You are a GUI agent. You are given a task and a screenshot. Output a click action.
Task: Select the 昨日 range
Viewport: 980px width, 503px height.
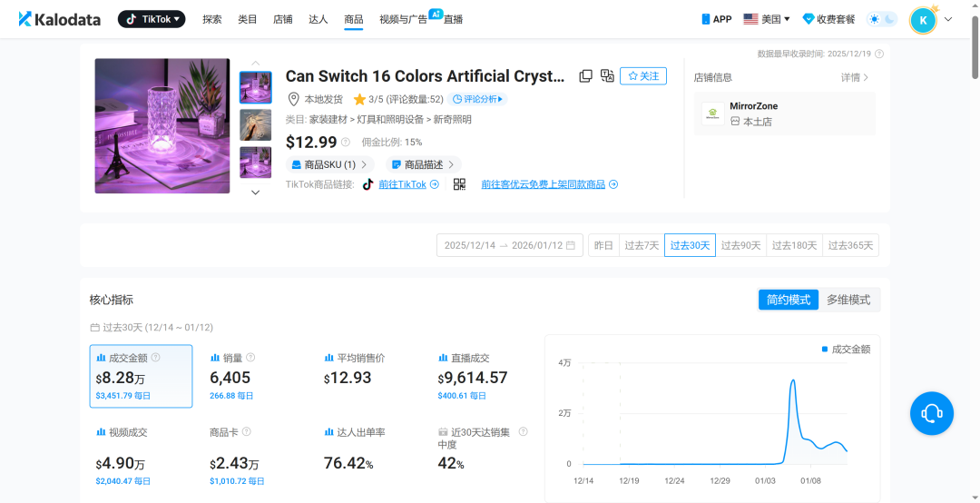coord(603,245)
